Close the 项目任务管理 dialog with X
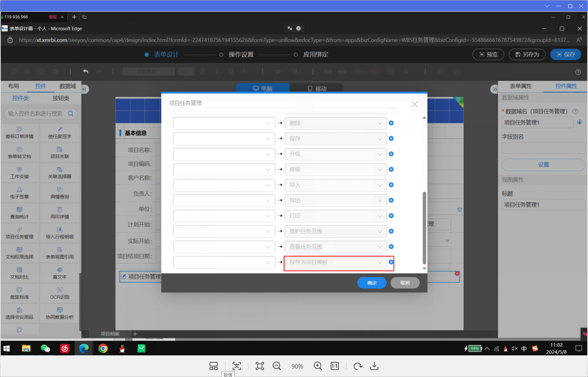This screenshot has height=377, width=588. pos(415,104)
